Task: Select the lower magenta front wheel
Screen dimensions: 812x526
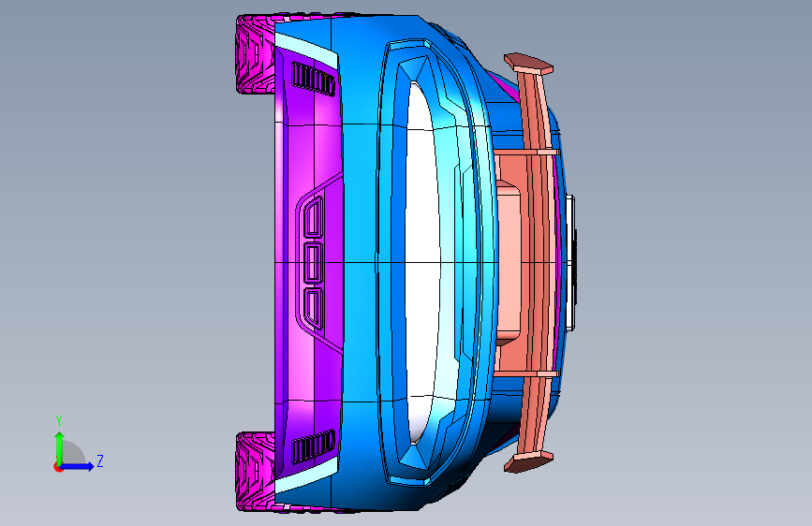Action: click(x=255, y=472)
